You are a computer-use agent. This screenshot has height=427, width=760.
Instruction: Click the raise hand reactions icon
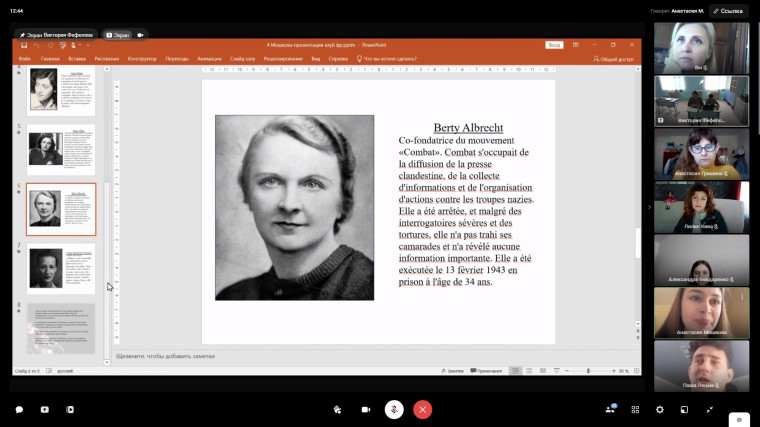[x=337, y=410]
